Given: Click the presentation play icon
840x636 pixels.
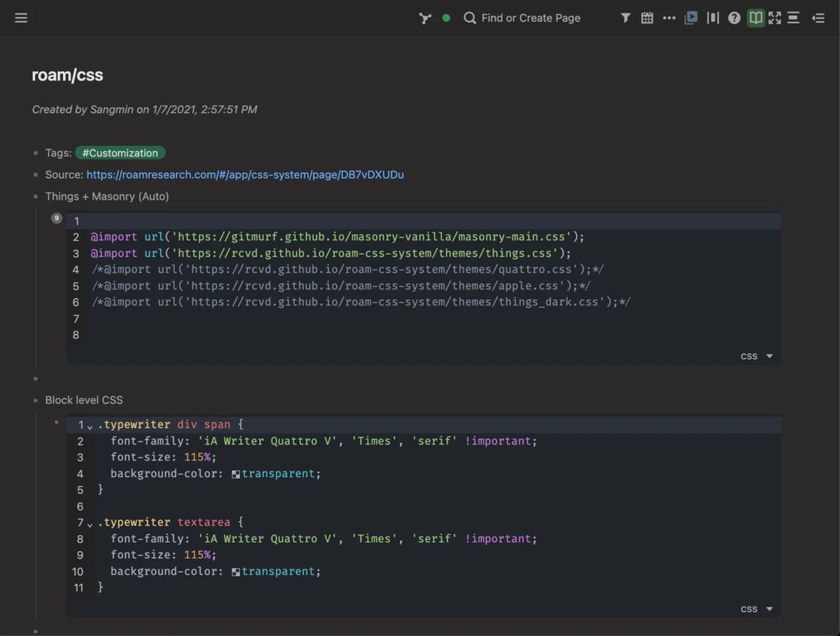Looking at the screenshot, I should (x=691, y=18).
